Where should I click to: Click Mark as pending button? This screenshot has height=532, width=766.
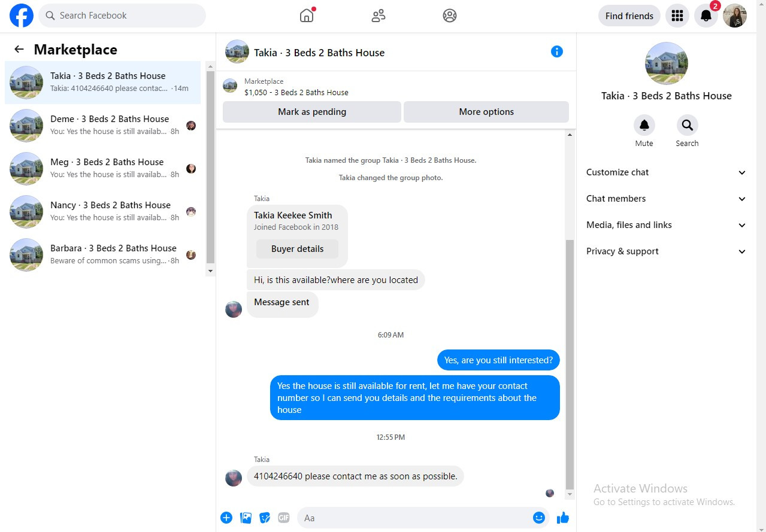click(x=312, y=112)
